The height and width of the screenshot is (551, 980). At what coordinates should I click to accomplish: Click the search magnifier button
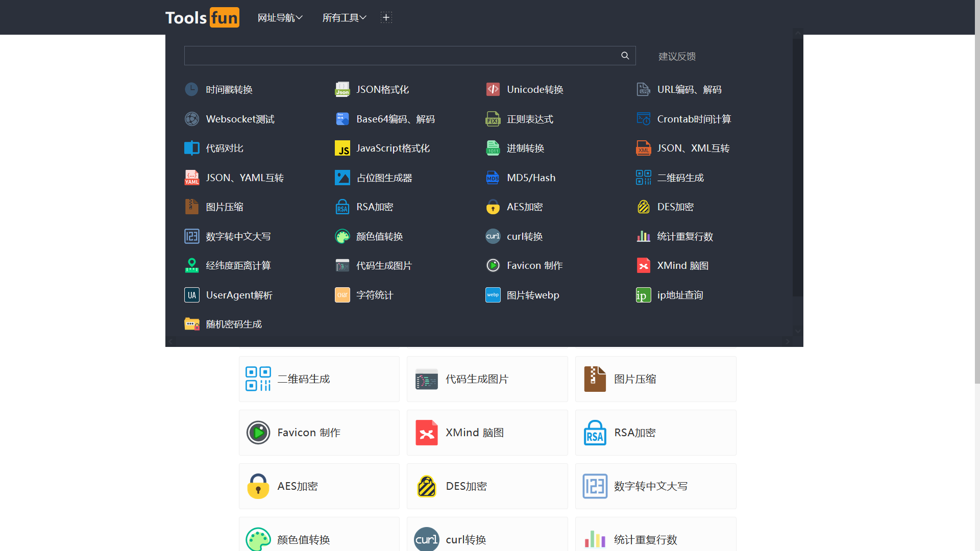click(625, 56)
